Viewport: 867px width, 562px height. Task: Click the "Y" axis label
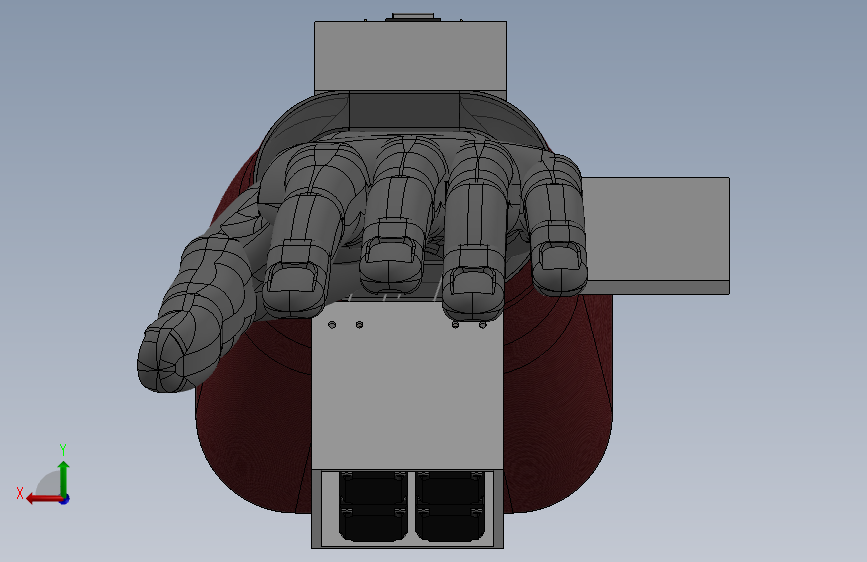[x=63, y=449]
